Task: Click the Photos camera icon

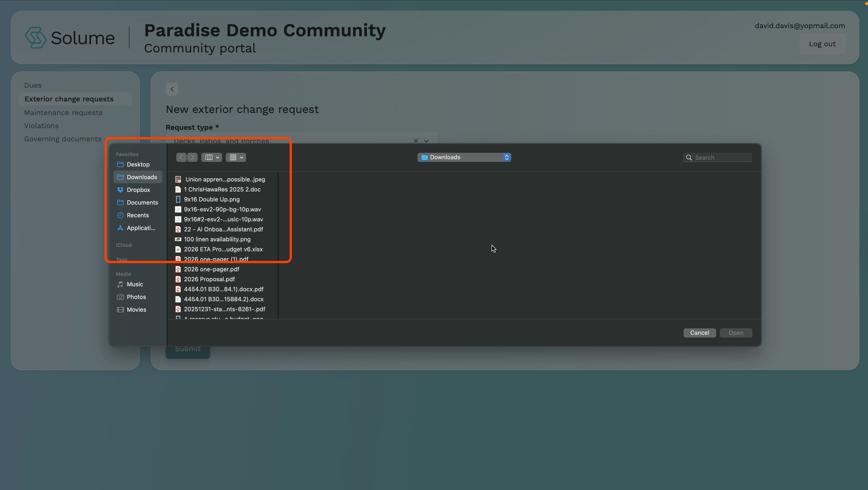Action: (x=120, y=297)
